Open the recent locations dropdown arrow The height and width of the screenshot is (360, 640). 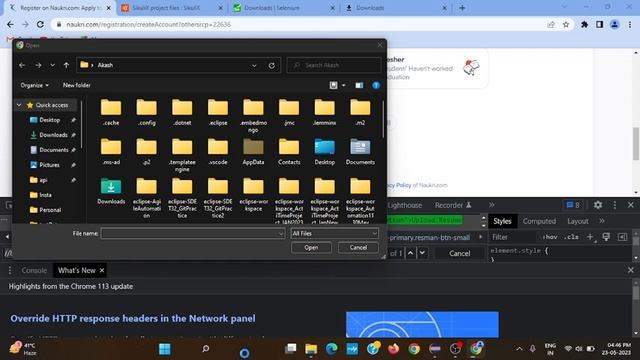click(x=52, y=65)
